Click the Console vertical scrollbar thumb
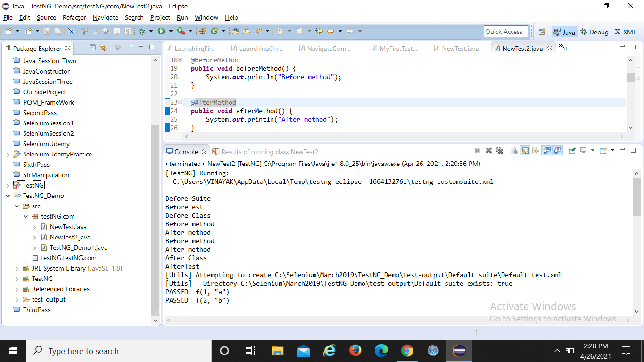Screen dimensions: 644x362 [x=636, y=196]
